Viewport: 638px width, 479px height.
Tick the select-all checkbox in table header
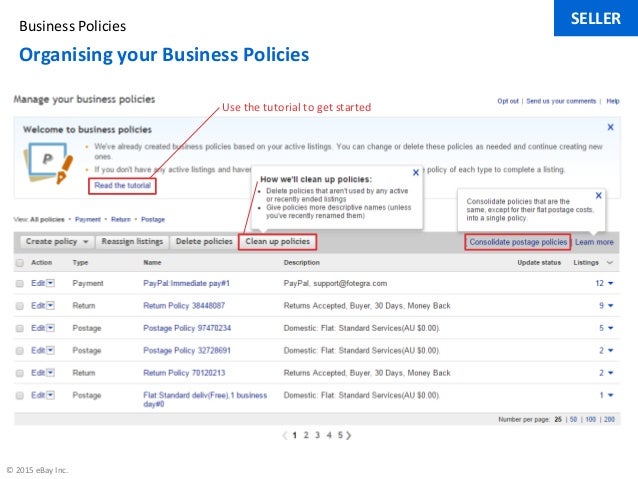(x=20, y=263)
